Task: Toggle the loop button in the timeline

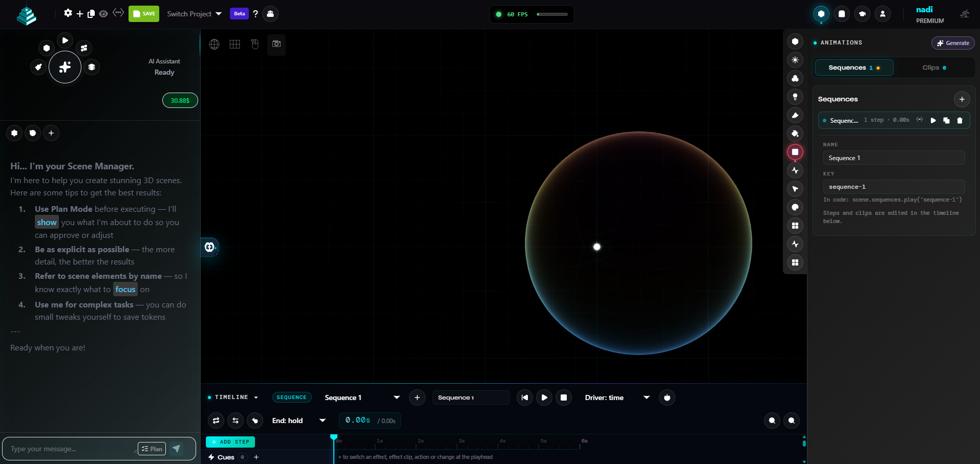Action: point(216,421)
